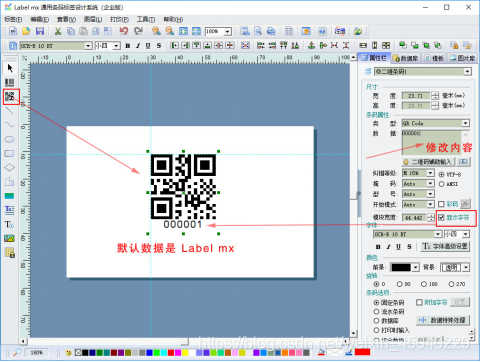Click the Open folder icon in toolbar
This screenshot has height=362, width=480.
tap(26, 31)
